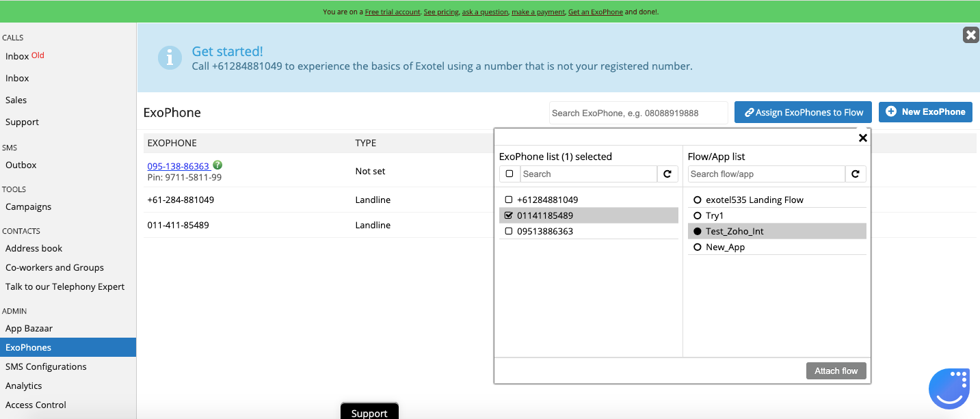
Task: Select the New_App radio button
Action: [x=698, y=247]
